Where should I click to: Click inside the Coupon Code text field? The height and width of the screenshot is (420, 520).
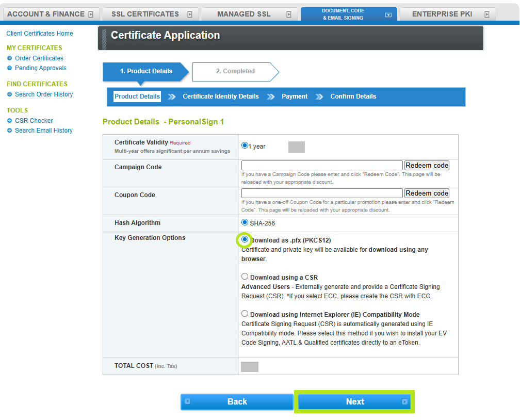click(x=322, y=193)
